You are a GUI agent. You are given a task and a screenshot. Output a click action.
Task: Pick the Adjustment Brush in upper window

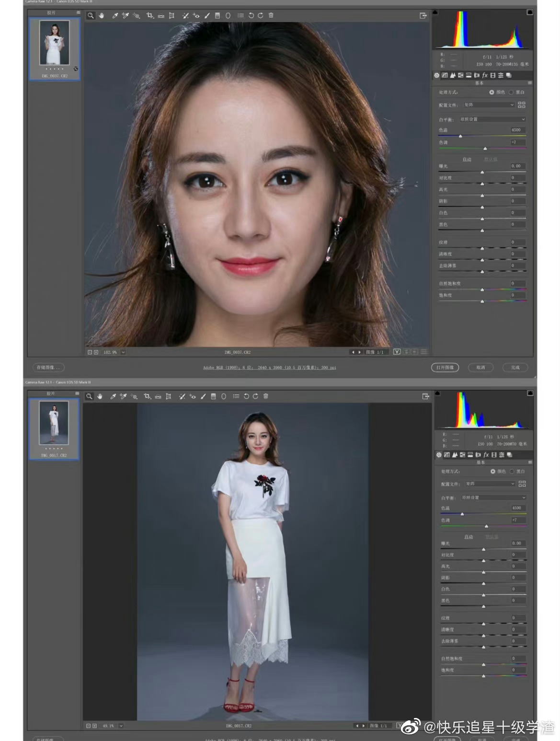[x=207, y=16]
